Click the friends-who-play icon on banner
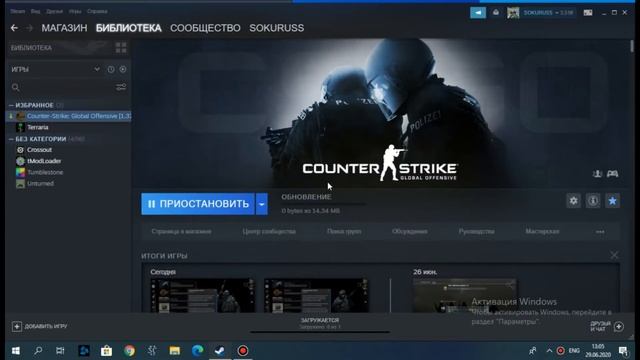This screenshot has width=640, height=360. 598,174
